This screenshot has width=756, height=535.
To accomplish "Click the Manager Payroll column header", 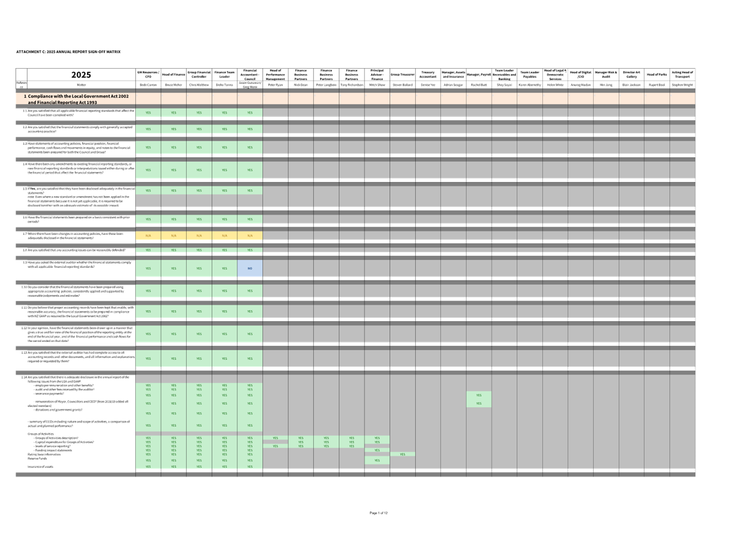I will [479, 75].
